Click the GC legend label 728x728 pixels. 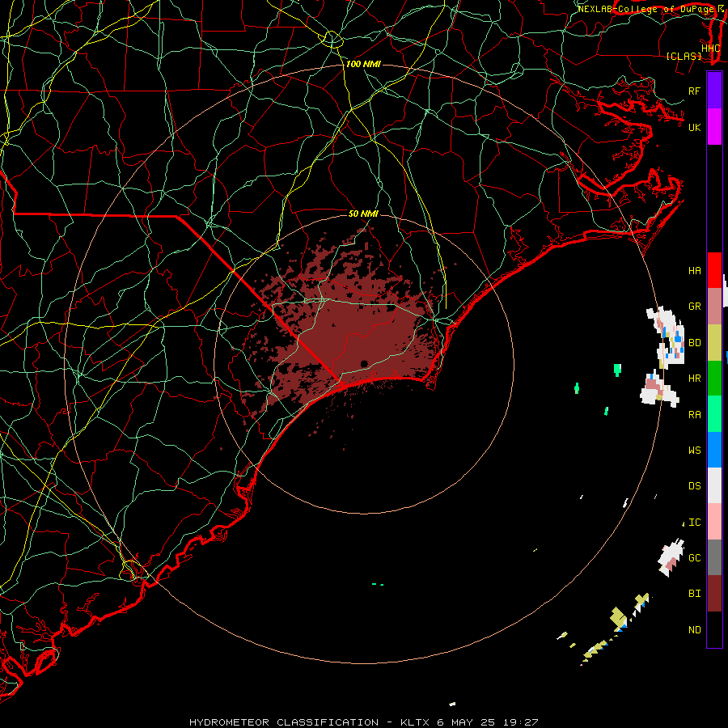click(x=694, y=558)
